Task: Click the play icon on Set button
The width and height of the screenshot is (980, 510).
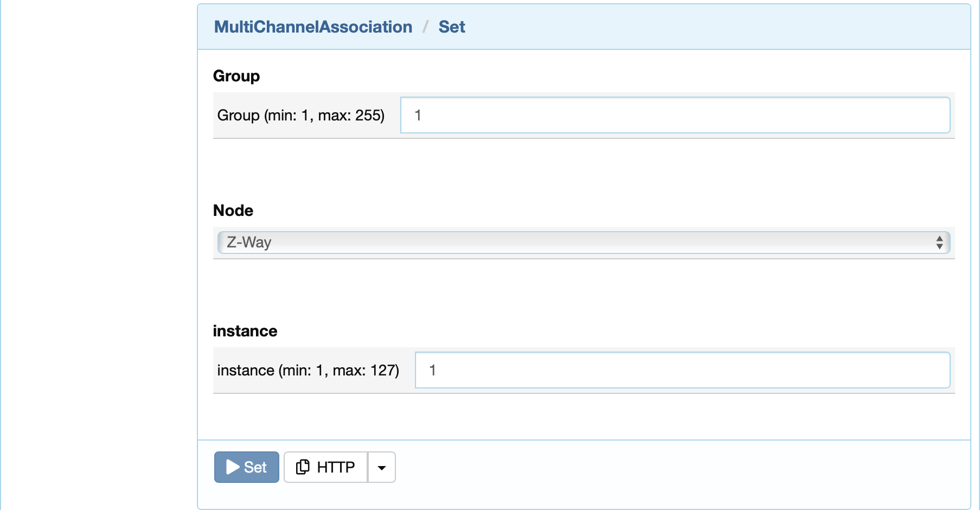Action: point(233,467)
